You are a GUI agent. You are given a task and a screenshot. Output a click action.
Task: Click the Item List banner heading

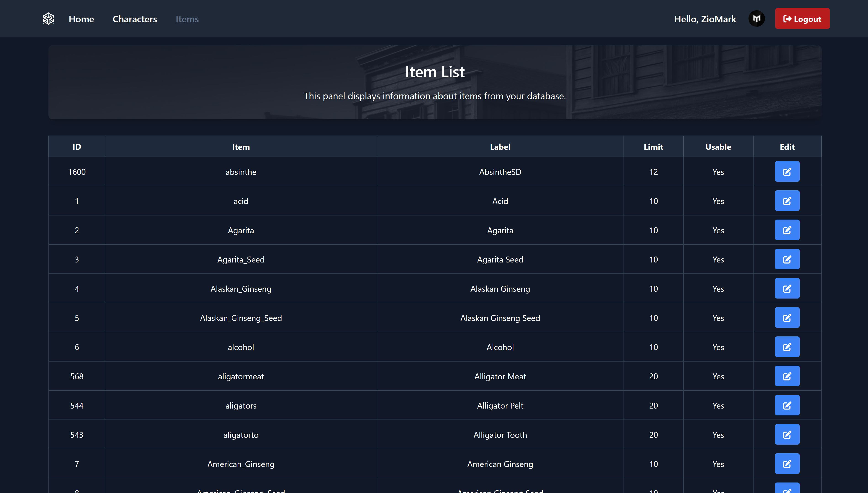pyautogui.click(x=435, y=72)
